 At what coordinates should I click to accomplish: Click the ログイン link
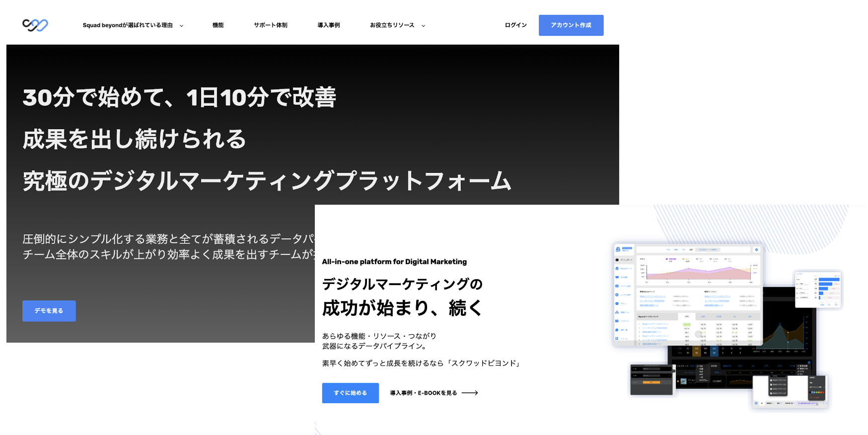point(516,25)
